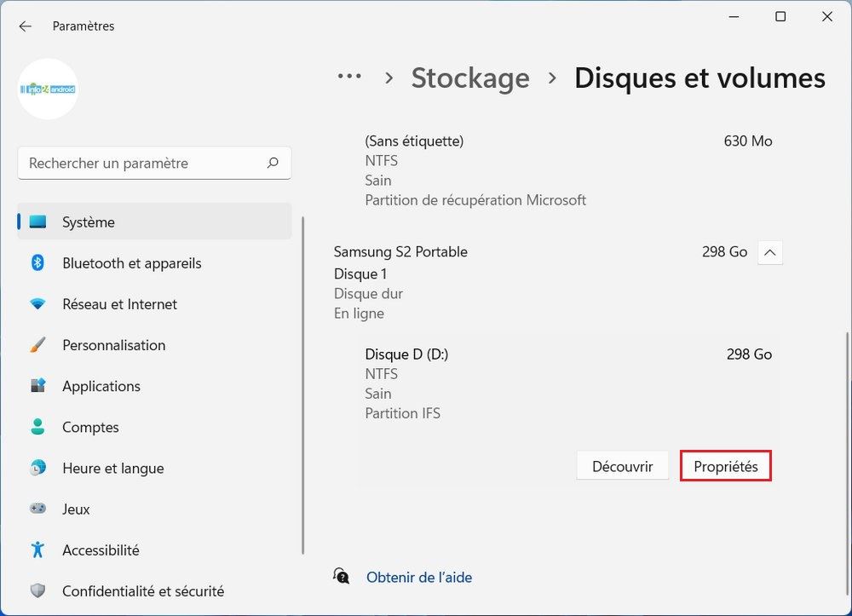
Task: Click the Personnalisation paintbrush icon
Action: click(x=37, y=345)
